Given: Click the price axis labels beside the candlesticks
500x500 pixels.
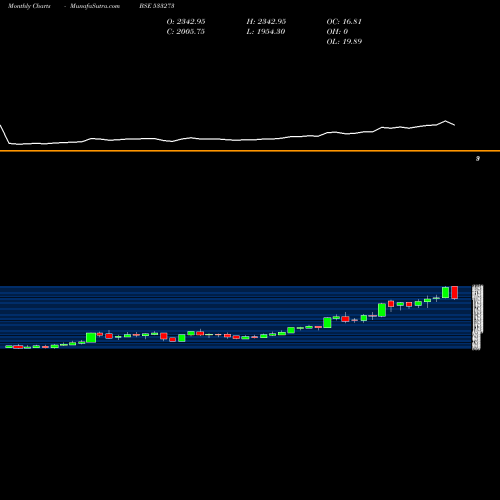Looking at the screenshot, I should (x=477, y=317).
